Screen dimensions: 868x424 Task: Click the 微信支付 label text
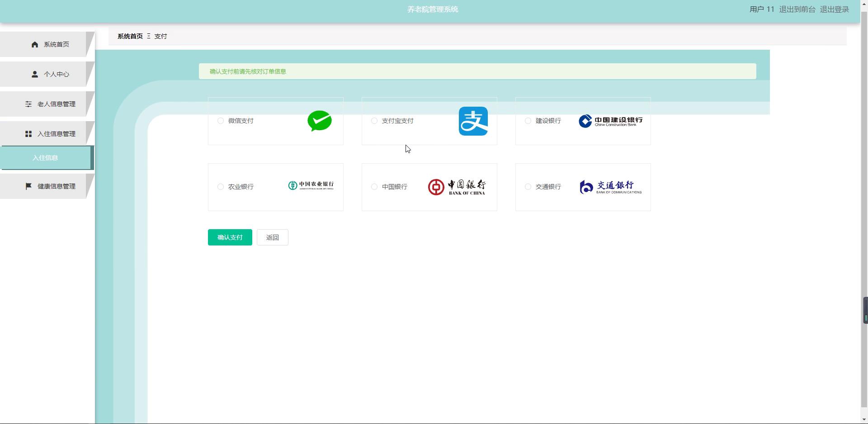coord(241,121)
